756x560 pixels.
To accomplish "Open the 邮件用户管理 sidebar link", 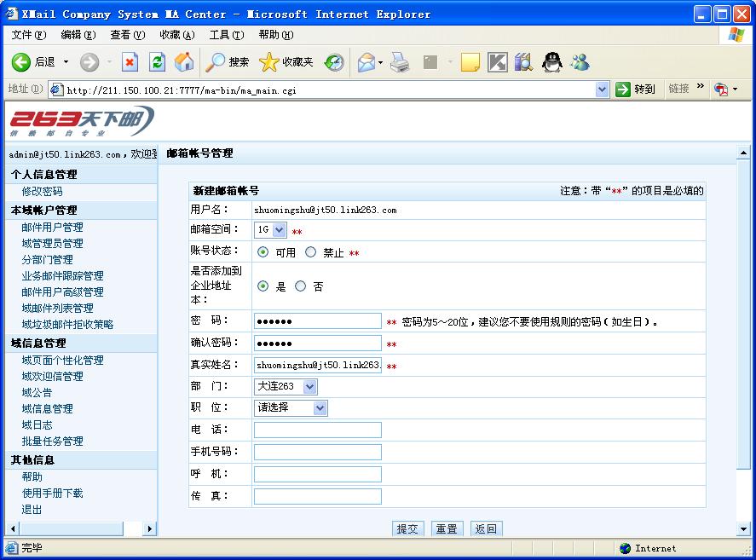I will tap(53, 228).
